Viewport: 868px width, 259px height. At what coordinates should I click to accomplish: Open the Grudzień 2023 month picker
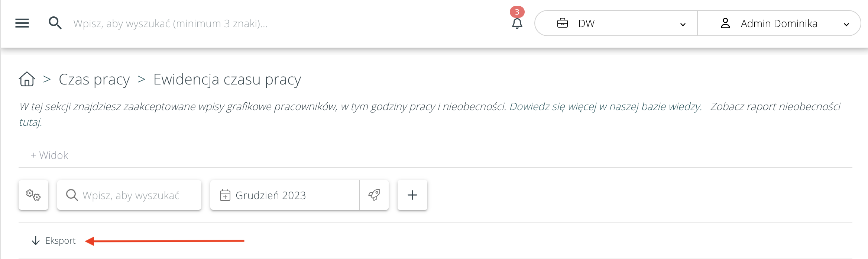coord(271,195)
